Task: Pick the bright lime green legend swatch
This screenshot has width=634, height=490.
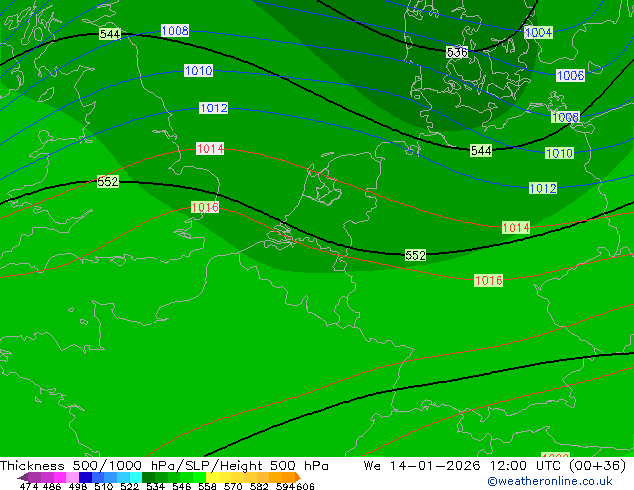Action: pyautogui.click(x=200, y=477)
